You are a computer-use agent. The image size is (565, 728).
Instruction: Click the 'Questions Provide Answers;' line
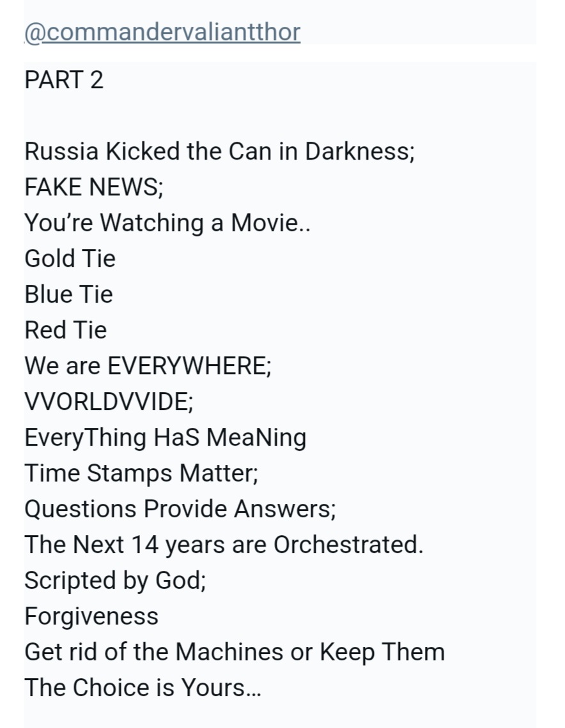coord(180,509)
